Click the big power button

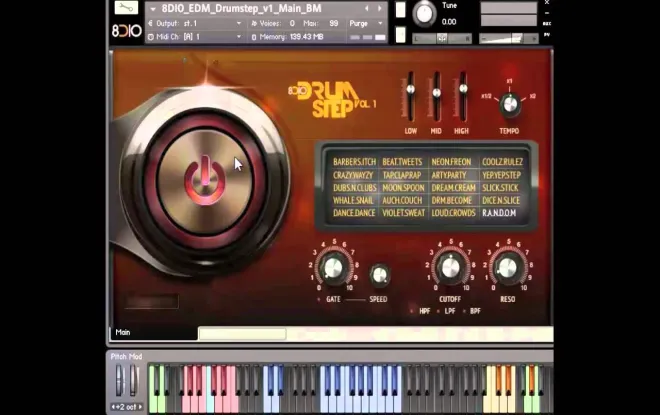click(205, 180)
